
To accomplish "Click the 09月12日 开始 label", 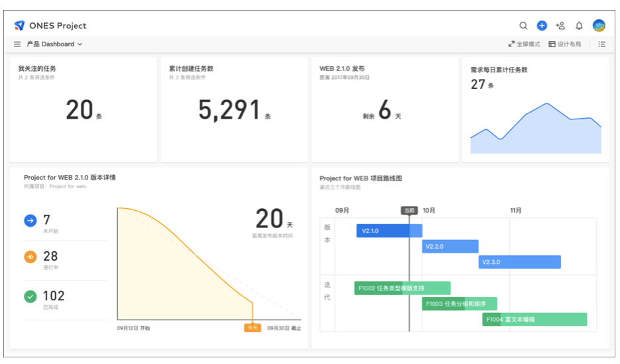I will (x=133, y=328).
